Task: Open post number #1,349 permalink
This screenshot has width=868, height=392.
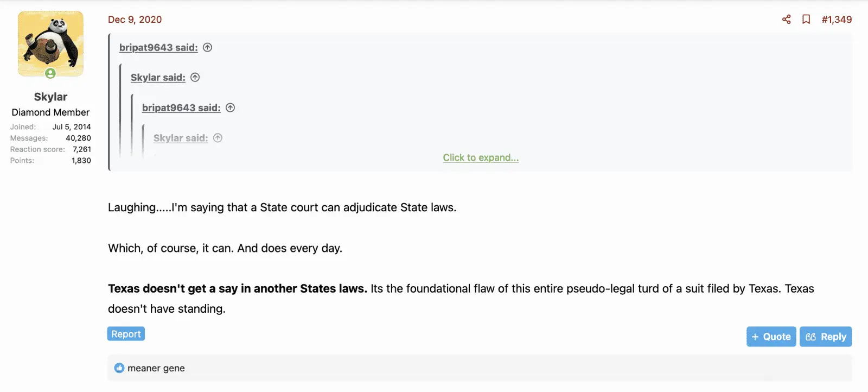Action: click(x=837, y=20)
